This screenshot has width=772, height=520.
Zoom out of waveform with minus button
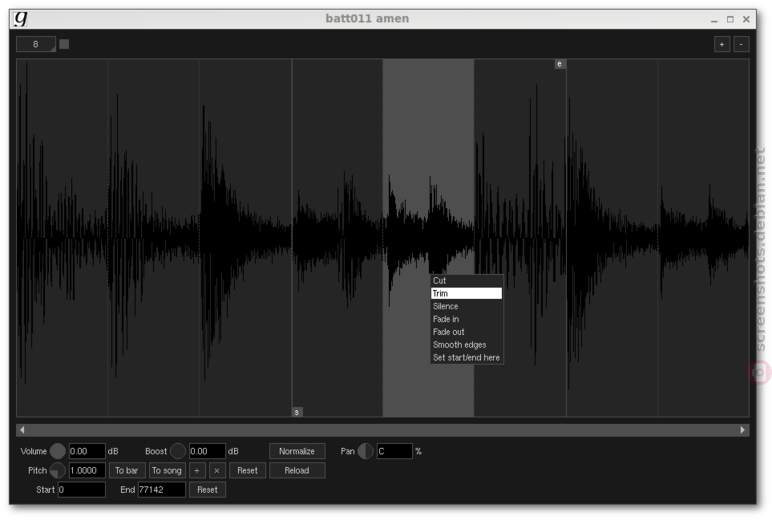pyautogui.click(x=741, y=44)
